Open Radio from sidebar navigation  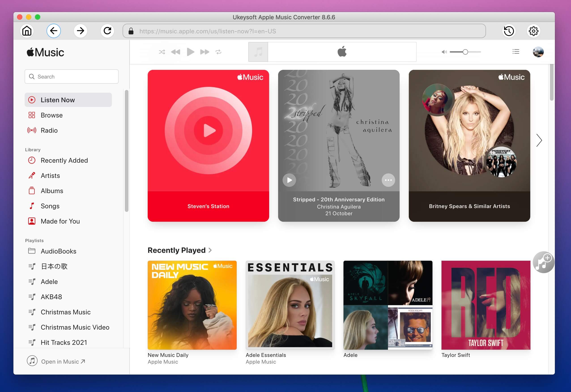pos(49,130)
